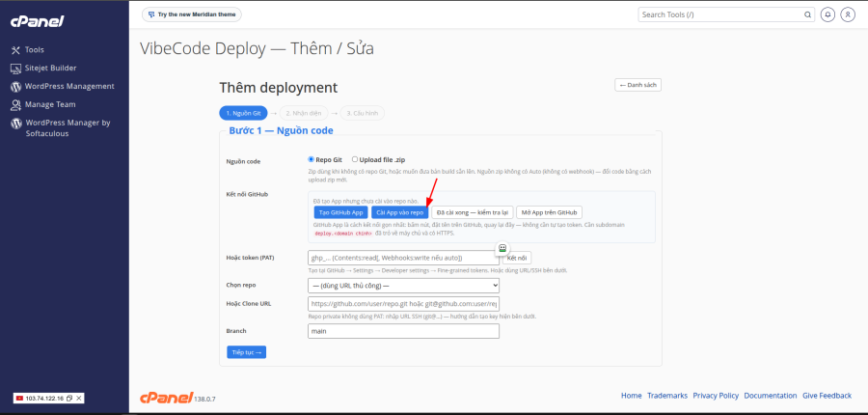
Task: Click Đã cài xong — kiểm tra lại
Action: (473, 212)
